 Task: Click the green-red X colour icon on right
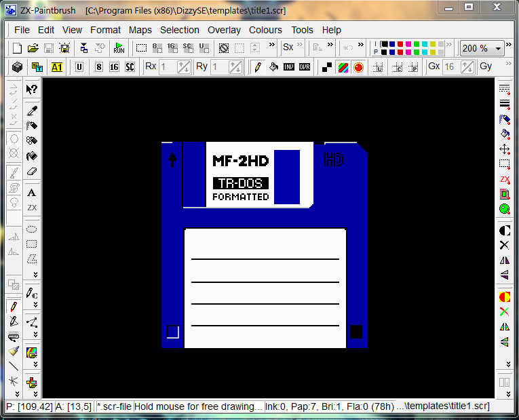505,311
